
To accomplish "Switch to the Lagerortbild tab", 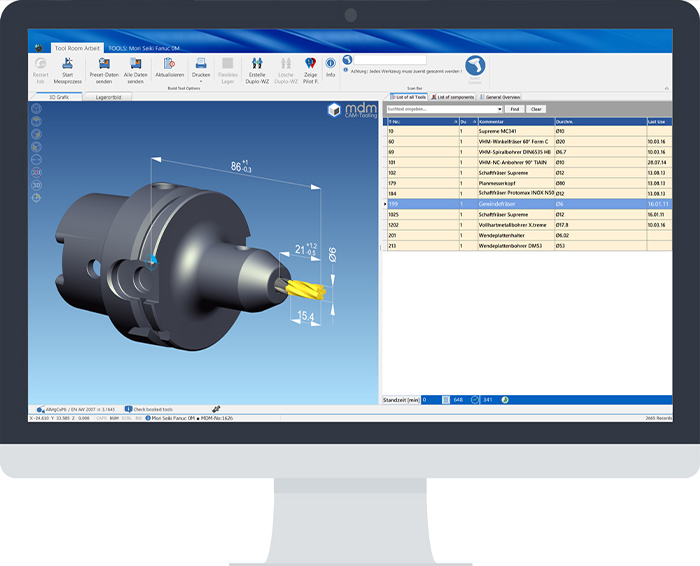I will [x=109, y=97].
